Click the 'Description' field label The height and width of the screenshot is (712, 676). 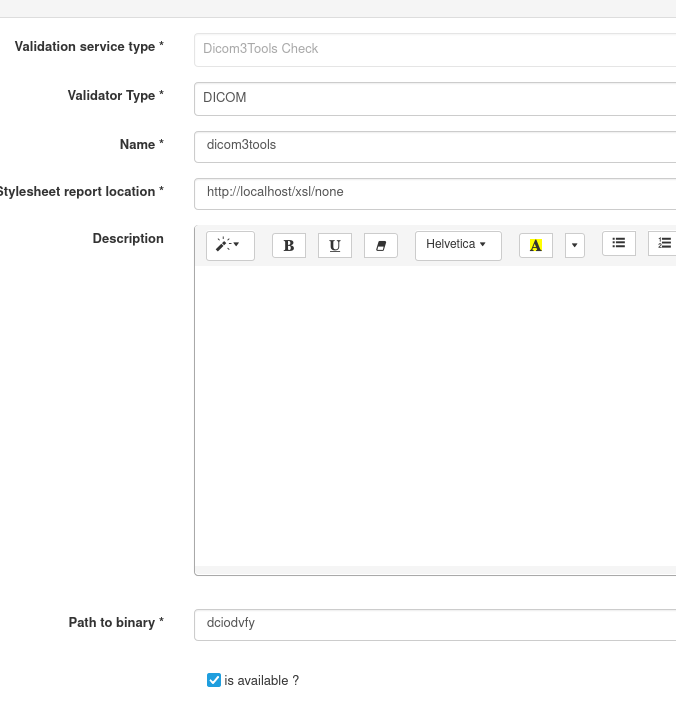tap(128, 239)
